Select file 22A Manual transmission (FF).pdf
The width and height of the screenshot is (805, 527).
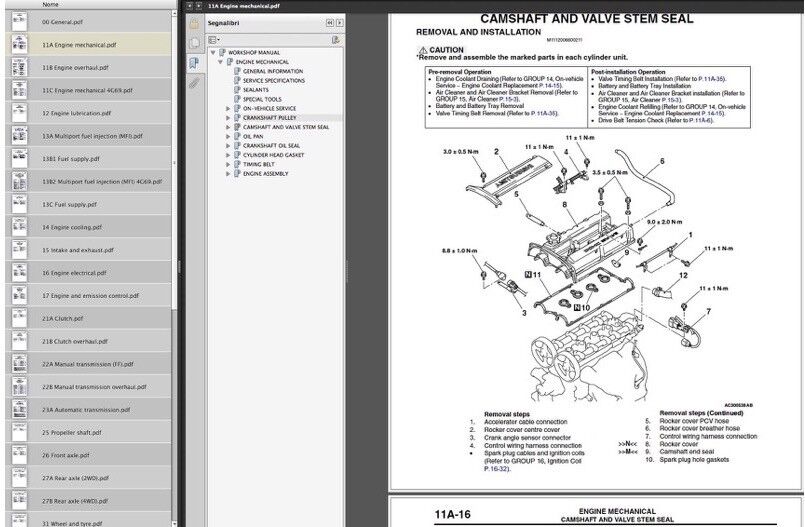coord(88,364)
